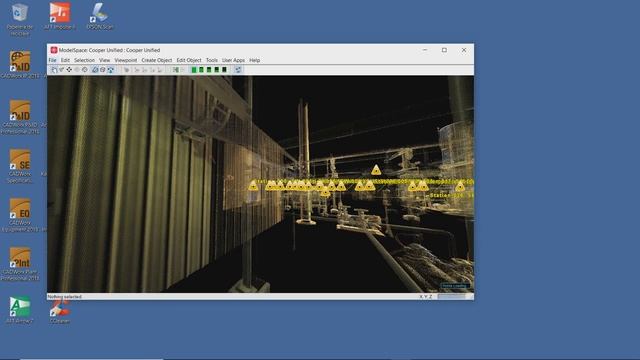Click the Points Loading indicator in viewport

click(455, 286)
